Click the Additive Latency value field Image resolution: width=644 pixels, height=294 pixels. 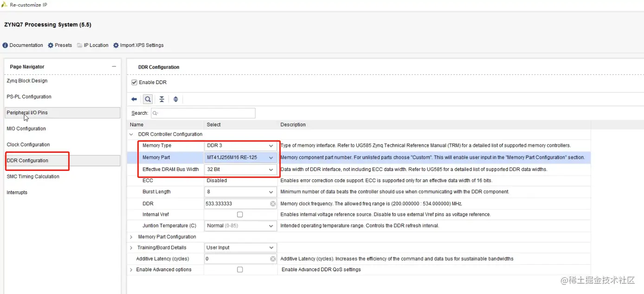coord(241,259)
